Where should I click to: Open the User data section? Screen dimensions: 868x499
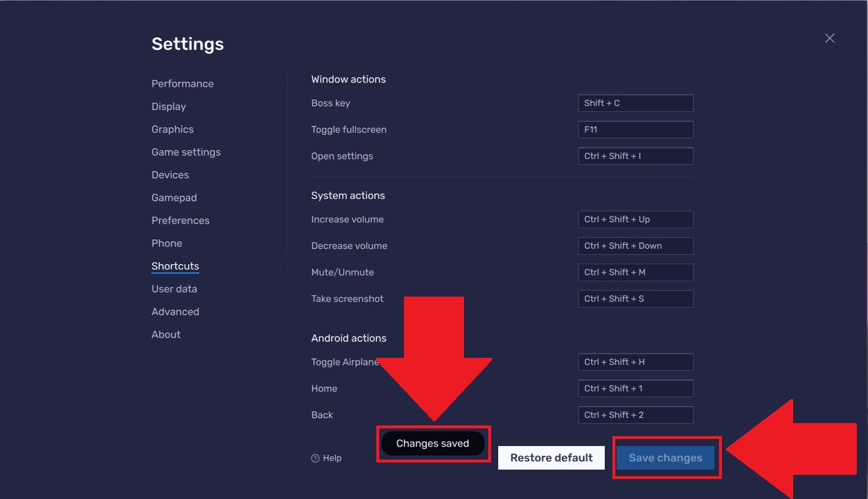coord(174,288)
